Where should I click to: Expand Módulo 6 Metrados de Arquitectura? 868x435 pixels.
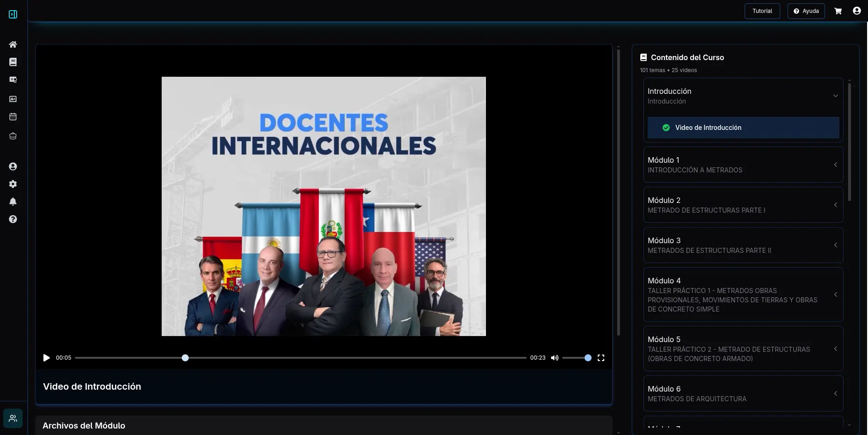coord(743,393)
